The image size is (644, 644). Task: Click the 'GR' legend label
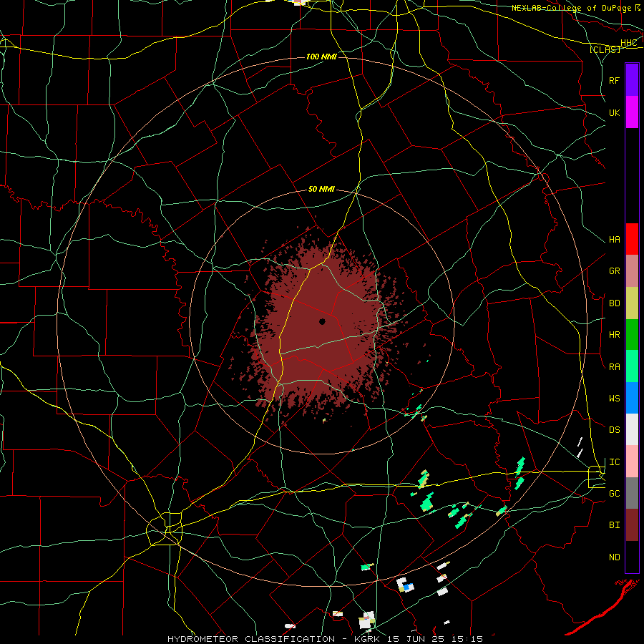615,271
